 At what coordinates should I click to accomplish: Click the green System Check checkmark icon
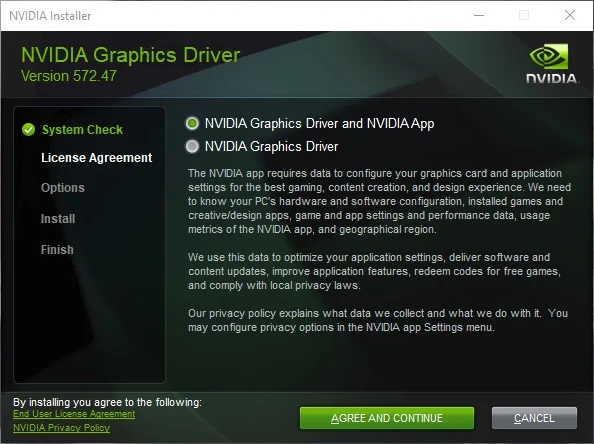tap(28, 130)
